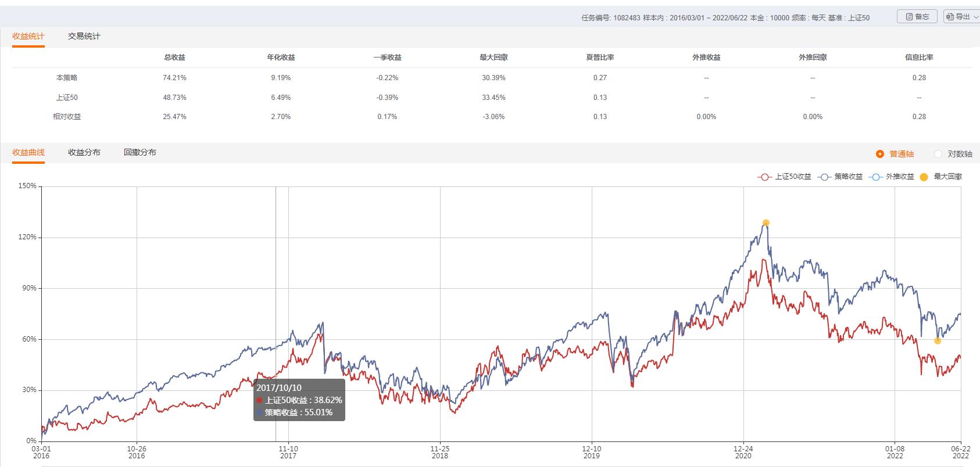
Task: Show the 回撤分布 tab
Action: [140, 152]
